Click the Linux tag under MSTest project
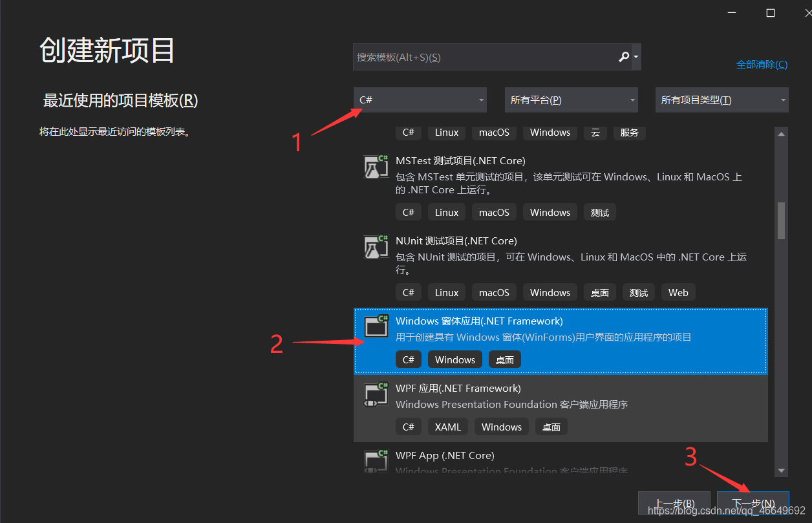Screen dimensions: 812x523 (447, 212)
